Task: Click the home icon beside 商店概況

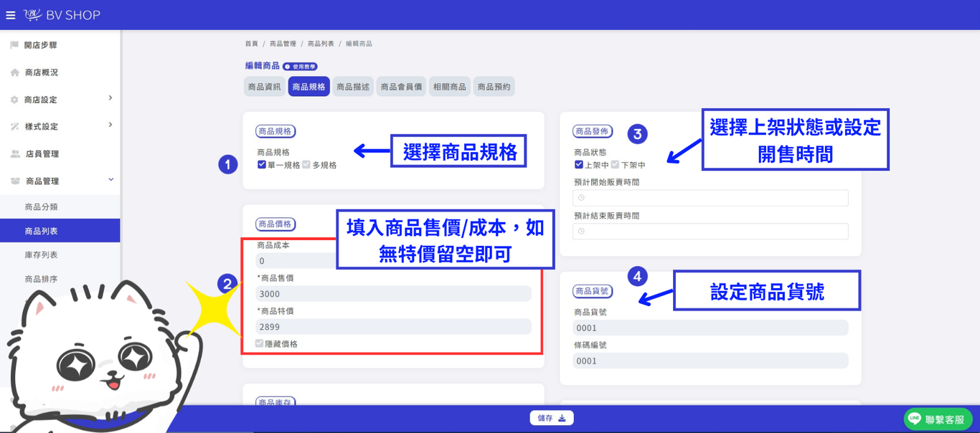Action: point(14,72)
